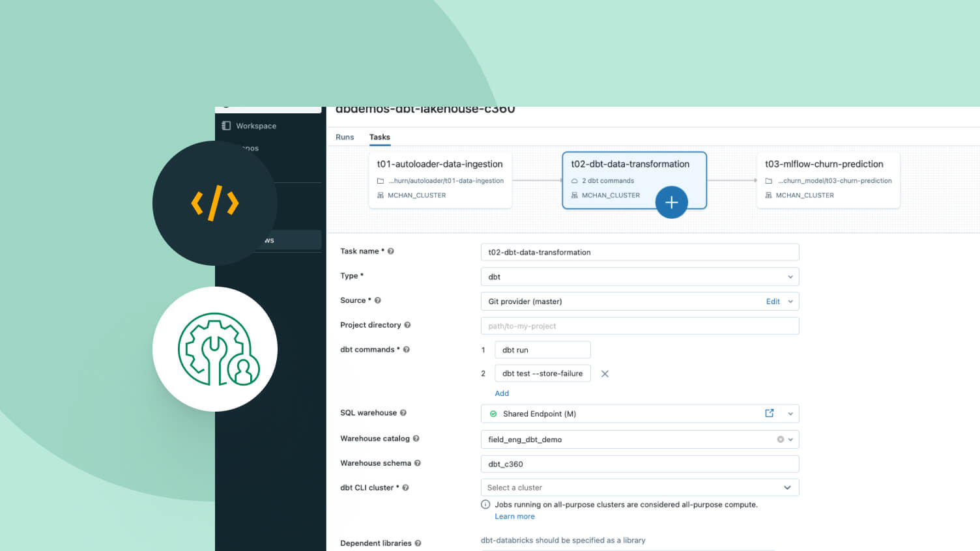The width and height of the screenshot is (980, 551).
Task: Click '...churn_model/t03-churn-prediction' path text
Action: click(x=835, y=181)
